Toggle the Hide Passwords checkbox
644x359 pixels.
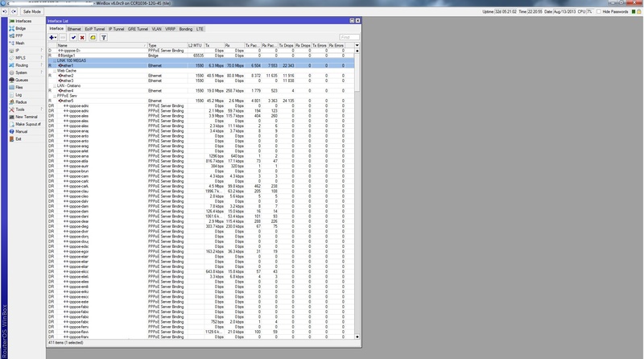click(x=599, y=11)
